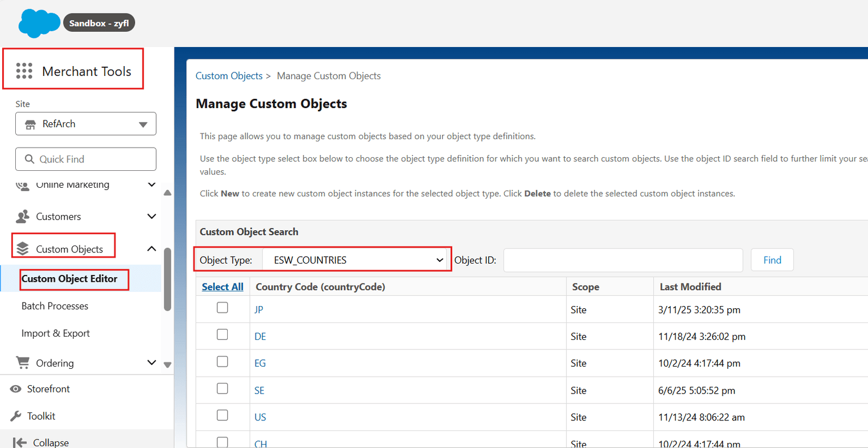
Task: Click the Custom Object Search section title
Action: pos(249,232)
